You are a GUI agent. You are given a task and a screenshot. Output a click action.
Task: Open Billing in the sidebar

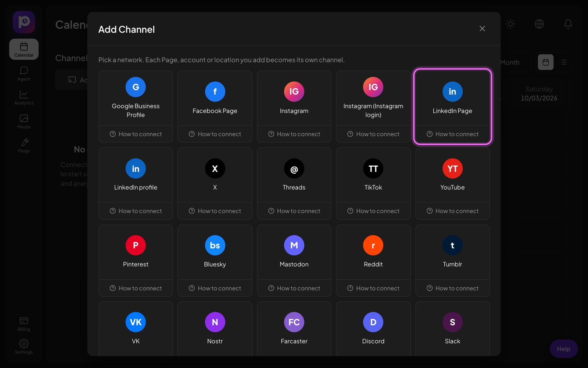click(24, 324)
